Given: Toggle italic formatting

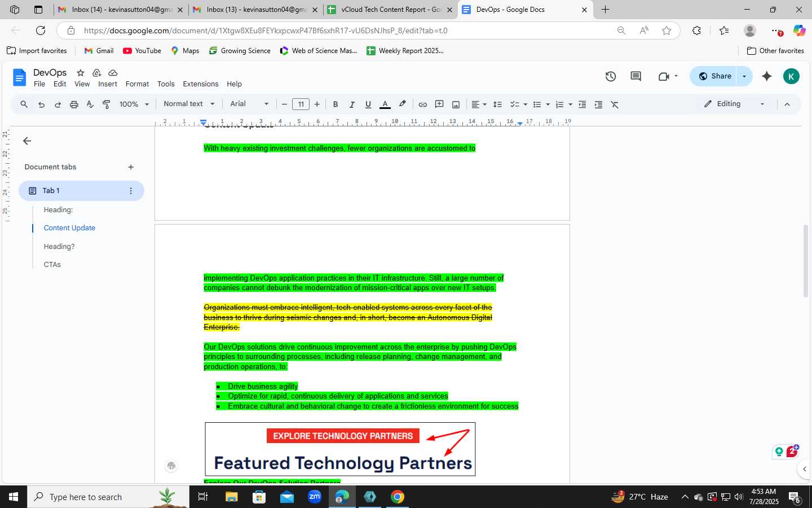Looking at the screenshot, I should click(352, 104).
